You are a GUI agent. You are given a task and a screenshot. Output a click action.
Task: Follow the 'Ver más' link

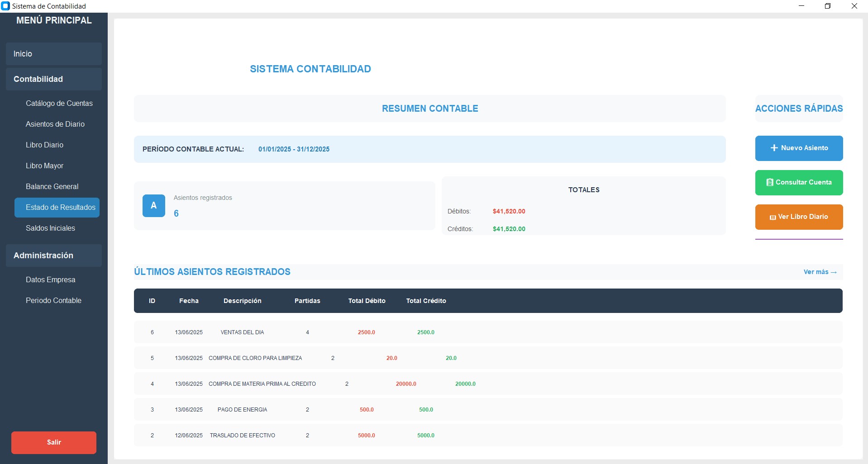820,272
